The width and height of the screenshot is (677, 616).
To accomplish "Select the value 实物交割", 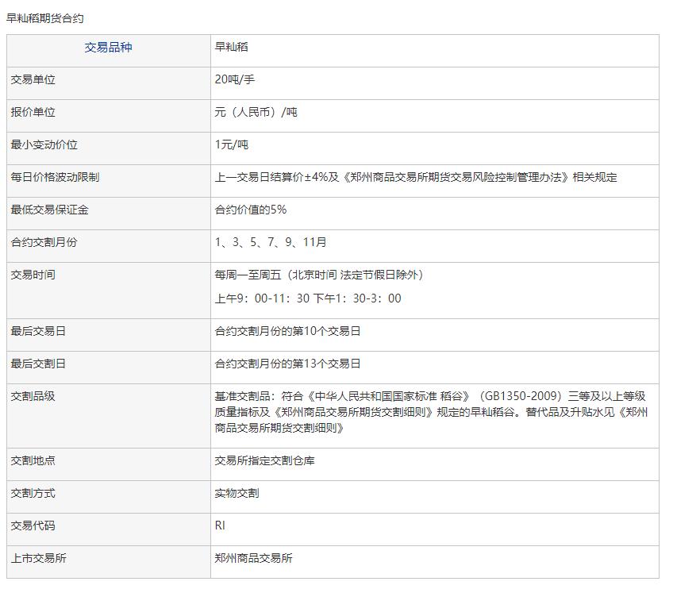I will 237,493.
